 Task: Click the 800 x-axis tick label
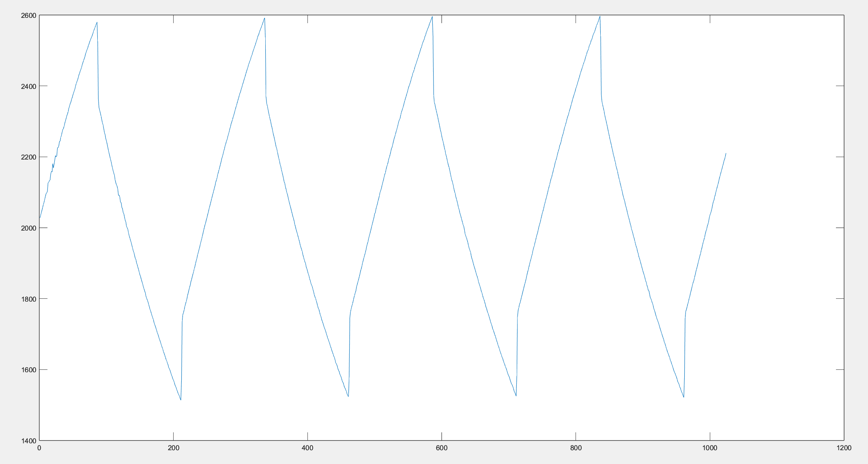pos(576,448)
